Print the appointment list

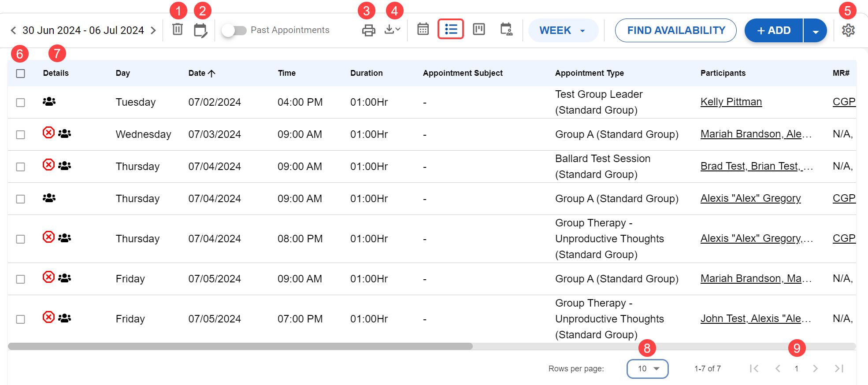click(368, 30)
